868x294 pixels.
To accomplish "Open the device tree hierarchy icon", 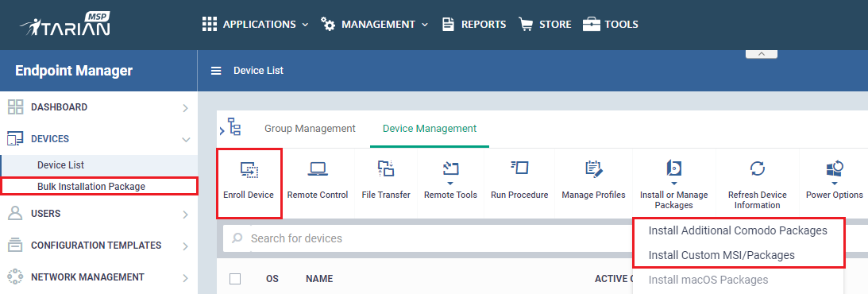I will coord(235,127).
